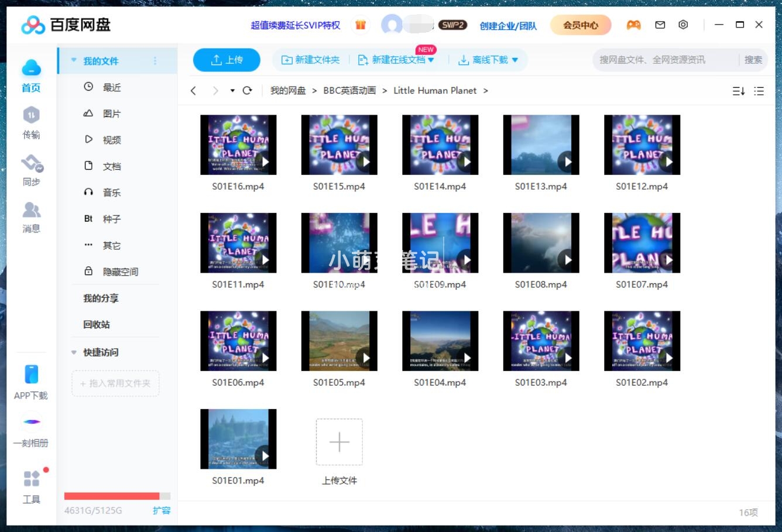Collapse the 我的文件 tree section
This screenshot has width=782, height=532.
point(73,60)
